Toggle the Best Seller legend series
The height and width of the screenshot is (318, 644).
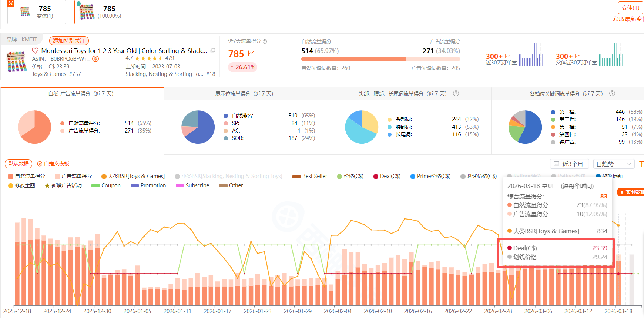310,176
